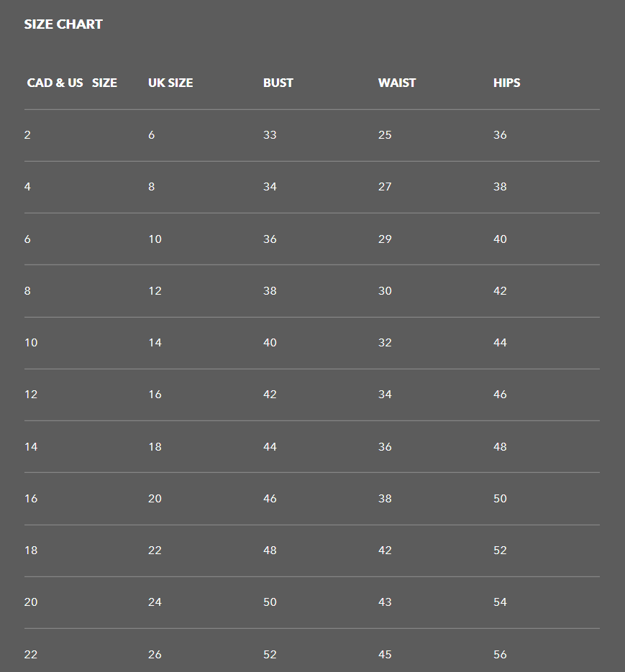
Task: Click UK size 14 cell
Action: click(155, 343)
